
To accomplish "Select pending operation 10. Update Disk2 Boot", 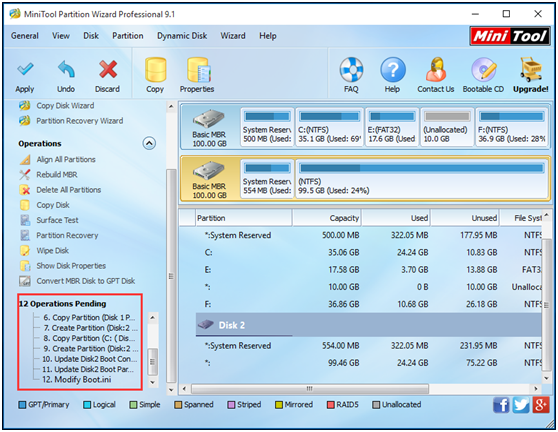I will pos(90,359).
